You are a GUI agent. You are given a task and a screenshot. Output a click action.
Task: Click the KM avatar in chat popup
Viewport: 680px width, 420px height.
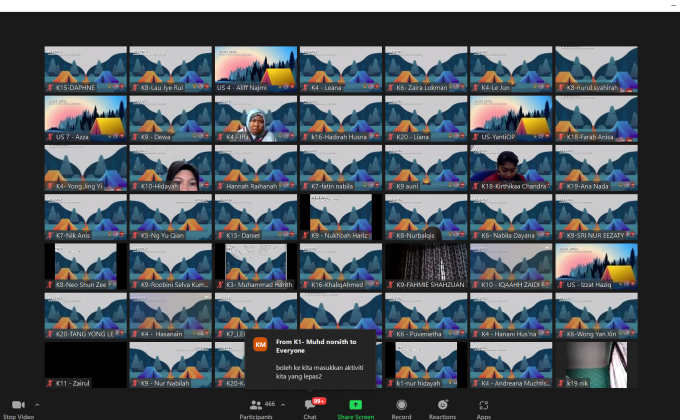pyautogui.click(x=260, y=344)
